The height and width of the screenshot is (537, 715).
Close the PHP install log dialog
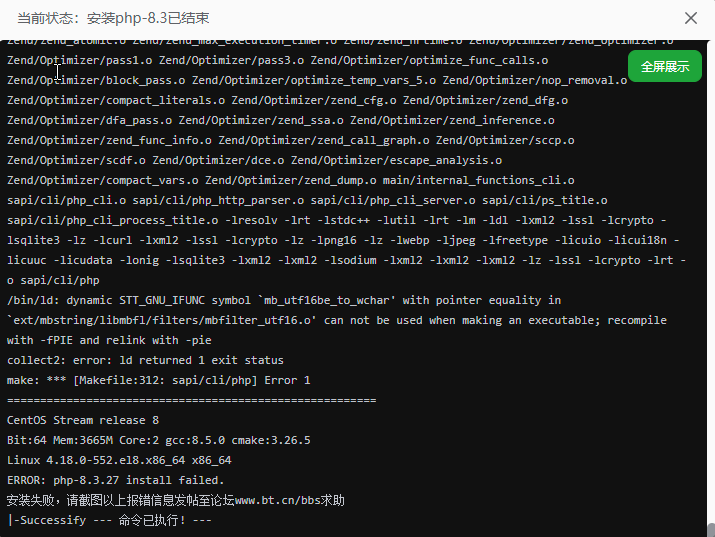[x=691, y=18]
